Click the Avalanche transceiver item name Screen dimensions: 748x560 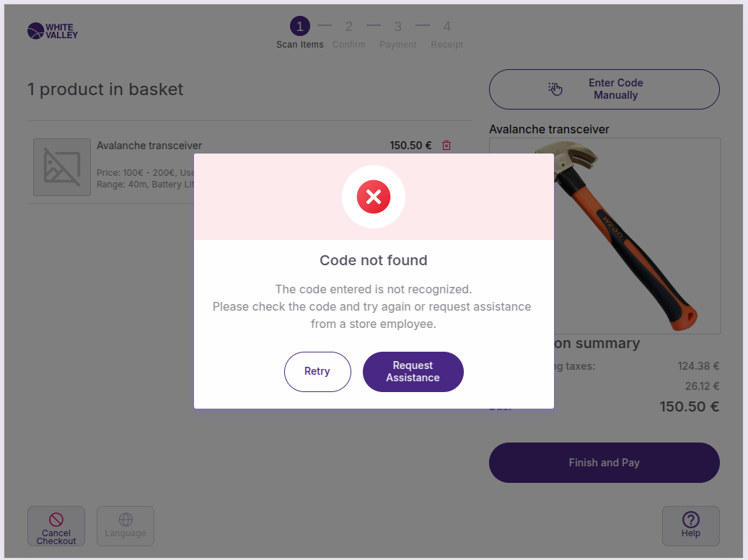pos(149,146)
